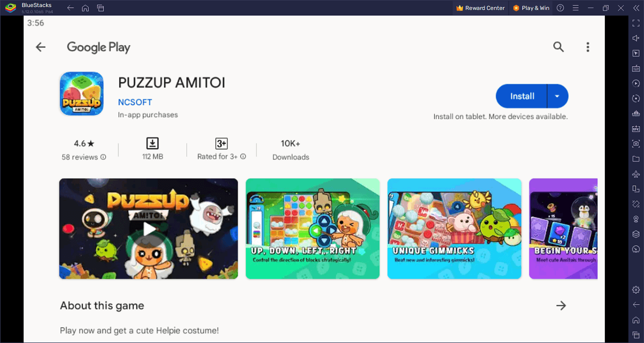Go home using the side toolbar home icon
Image resolution: width=644 pixels, height=343 pixels.
[636, 320]
